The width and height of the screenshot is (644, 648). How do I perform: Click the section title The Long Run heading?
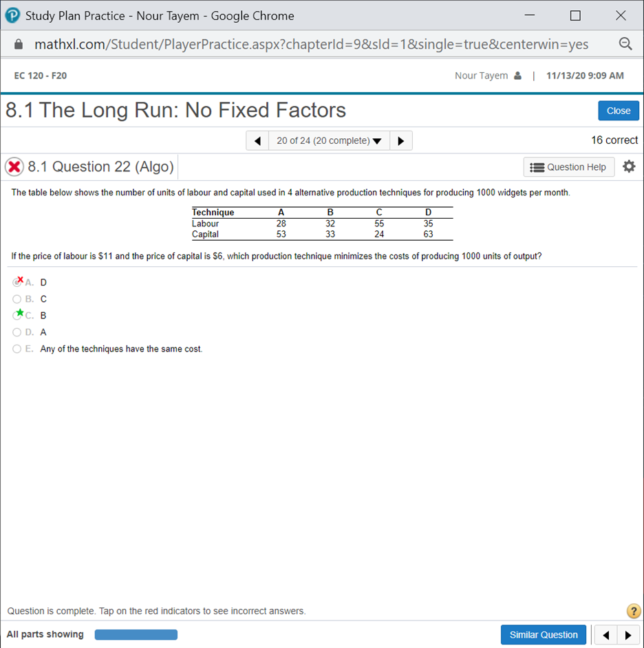(x=175, y=110)
